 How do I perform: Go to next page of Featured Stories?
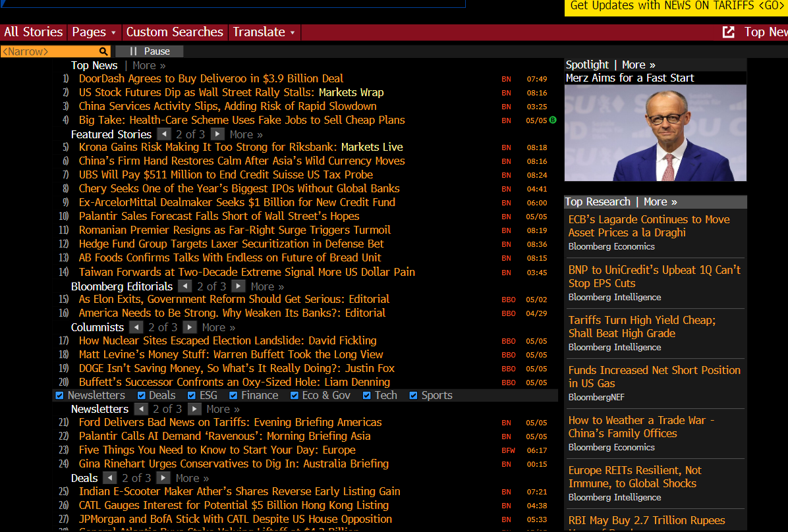click(217, 134)
